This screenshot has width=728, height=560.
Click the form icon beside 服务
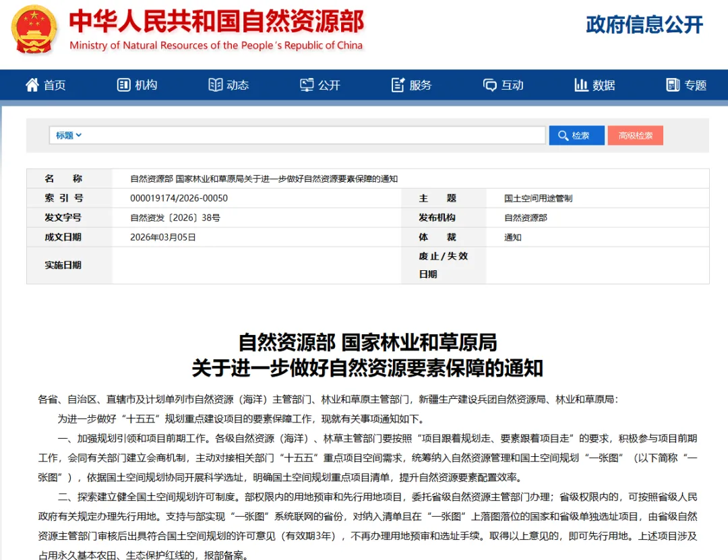point(398,85)
